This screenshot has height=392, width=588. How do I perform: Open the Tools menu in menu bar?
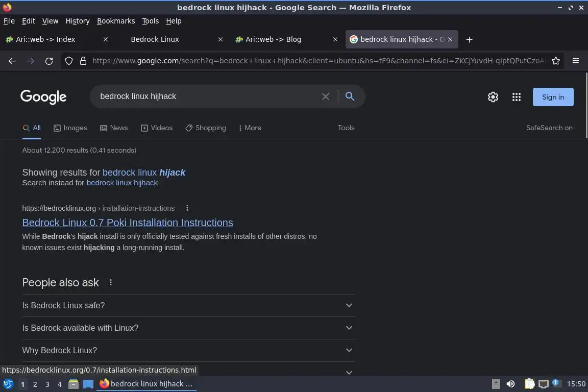tap(151, 21)
